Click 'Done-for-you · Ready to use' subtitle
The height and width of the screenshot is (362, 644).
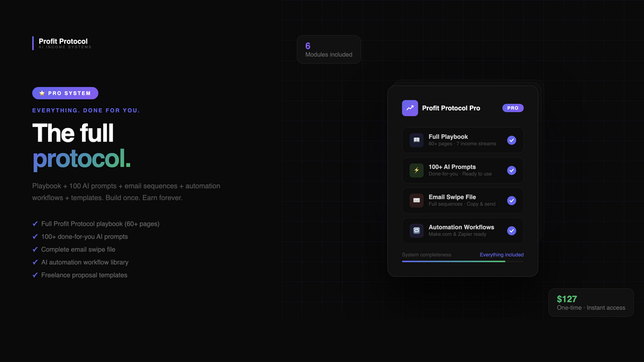pos(460,174)
